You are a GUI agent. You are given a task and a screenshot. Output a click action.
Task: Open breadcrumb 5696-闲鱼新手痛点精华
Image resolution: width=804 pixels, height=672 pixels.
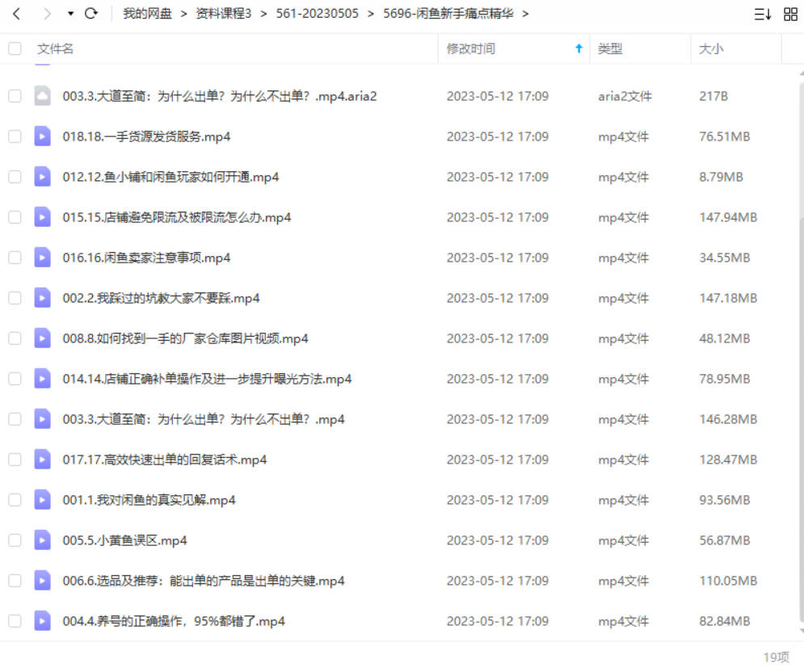[x=448, y=14]
